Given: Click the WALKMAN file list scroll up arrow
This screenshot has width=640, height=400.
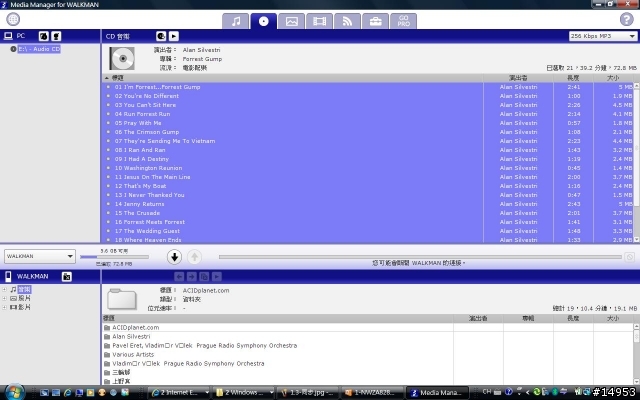Looking at the screenshot, I should (636, 327).
